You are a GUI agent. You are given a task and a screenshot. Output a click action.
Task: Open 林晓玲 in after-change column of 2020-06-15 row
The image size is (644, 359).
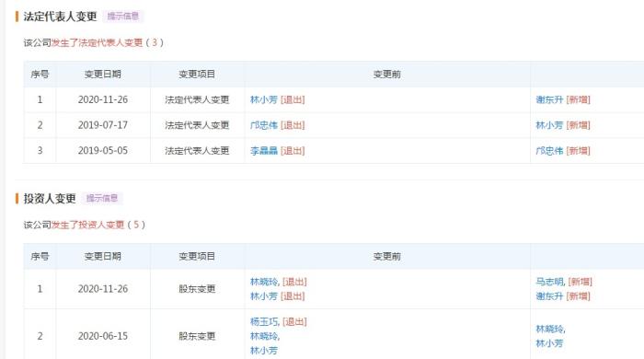coord(550,329)
